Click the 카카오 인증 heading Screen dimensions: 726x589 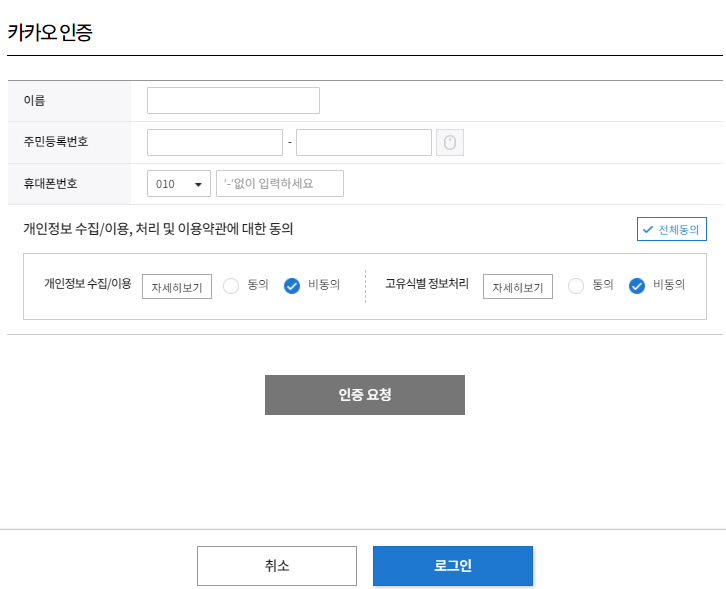point(50,32)
